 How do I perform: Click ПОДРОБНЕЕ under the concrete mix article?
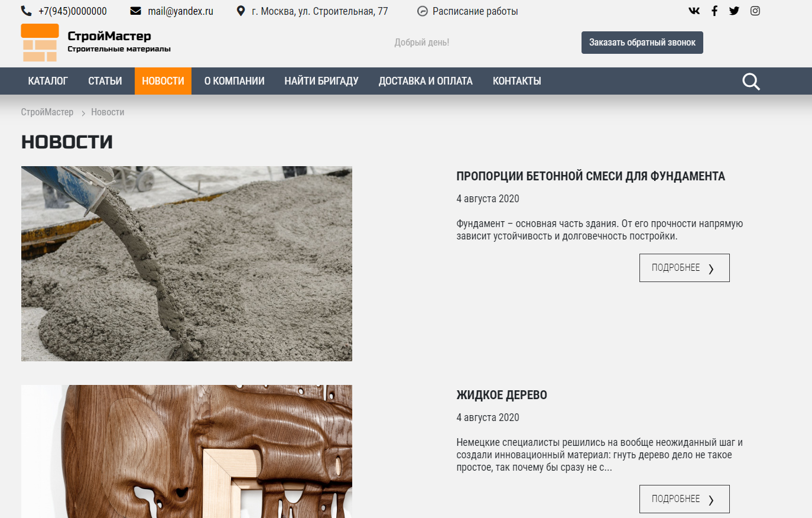[x=684, y=268]
